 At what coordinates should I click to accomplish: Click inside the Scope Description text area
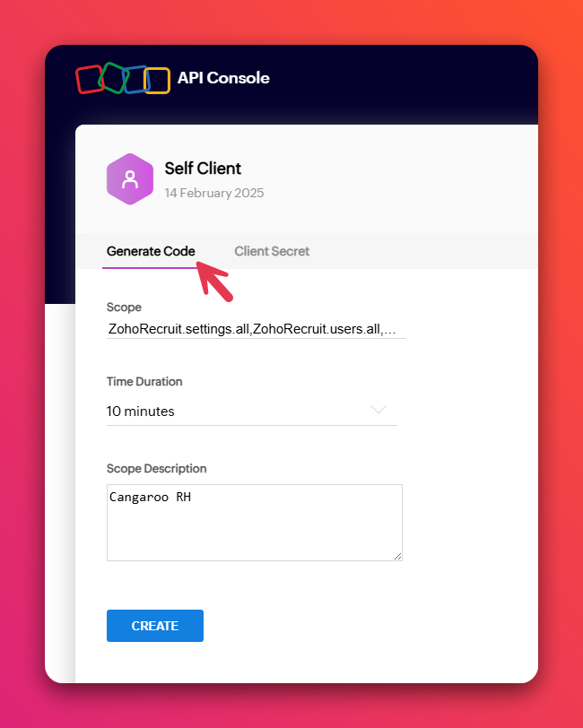[255, 523]
